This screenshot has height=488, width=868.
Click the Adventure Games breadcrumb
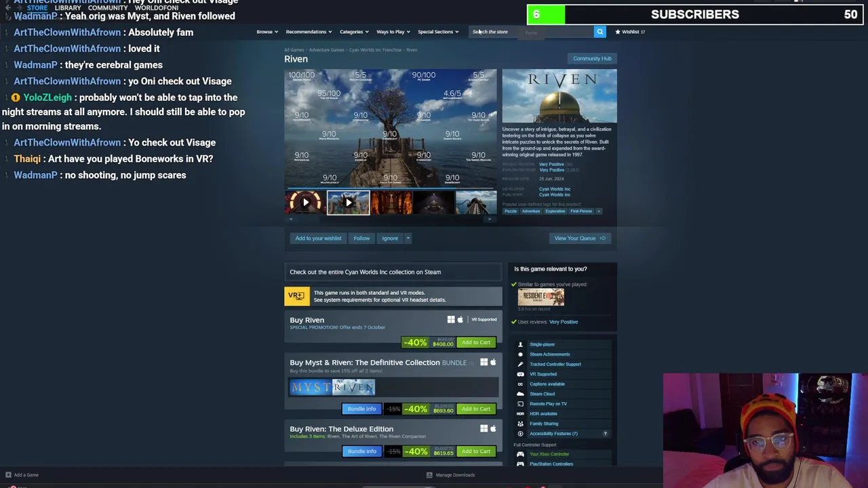pyautogui.click(x=327, y=50)
